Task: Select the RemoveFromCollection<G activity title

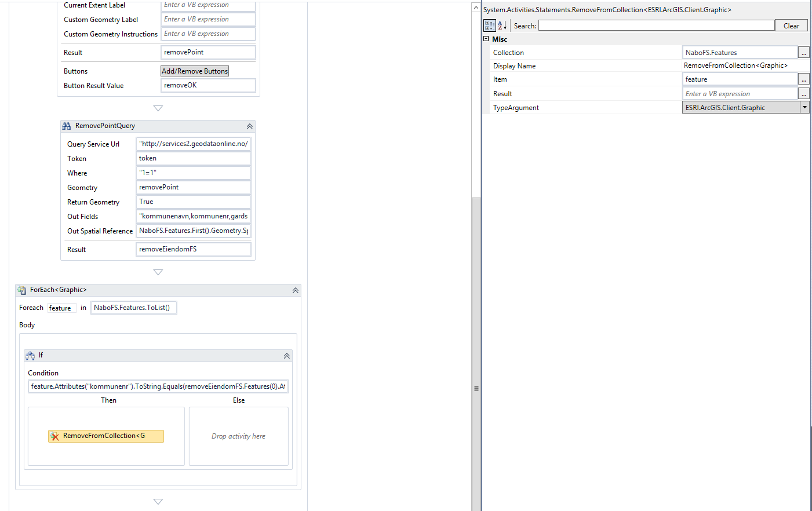Action: (104, 436)
